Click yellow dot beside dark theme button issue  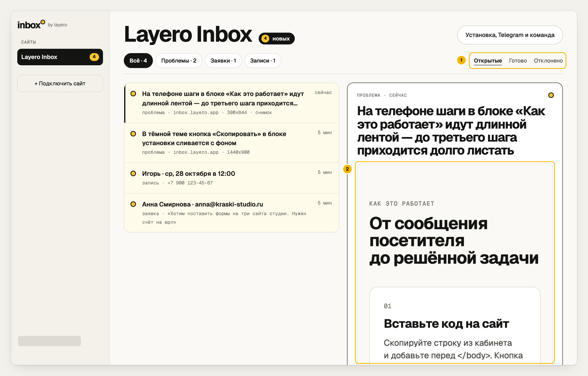click(x=133, y=134)
